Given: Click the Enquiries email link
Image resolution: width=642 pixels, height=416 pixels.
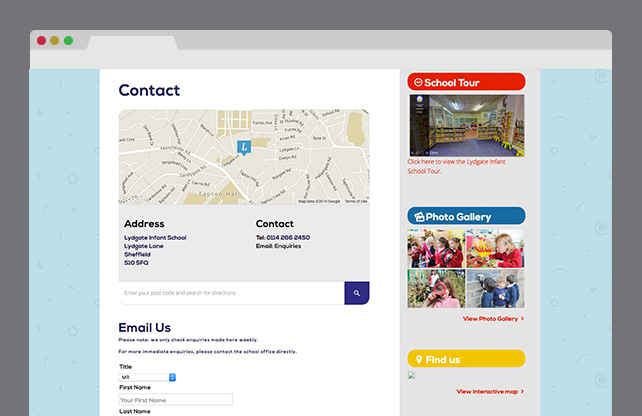Looking at the screenshot, I should coord(291,245).
